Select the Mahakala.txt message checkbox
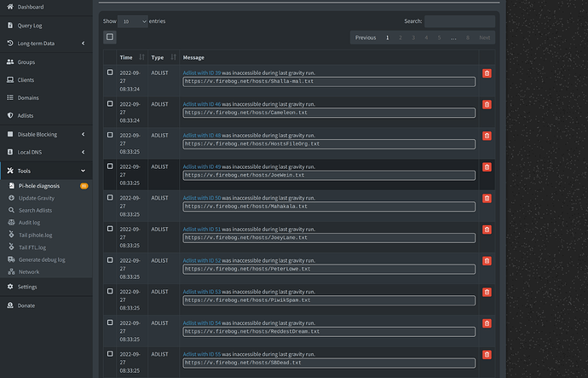The image size is (588, 378). pos(110,197)
